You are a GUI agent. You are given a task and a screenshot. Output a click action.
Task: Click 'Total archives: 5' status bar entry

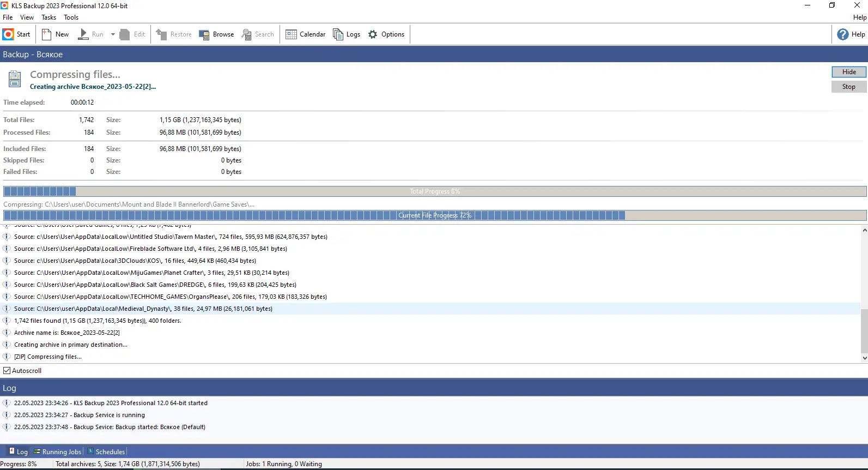coord(128,464)
